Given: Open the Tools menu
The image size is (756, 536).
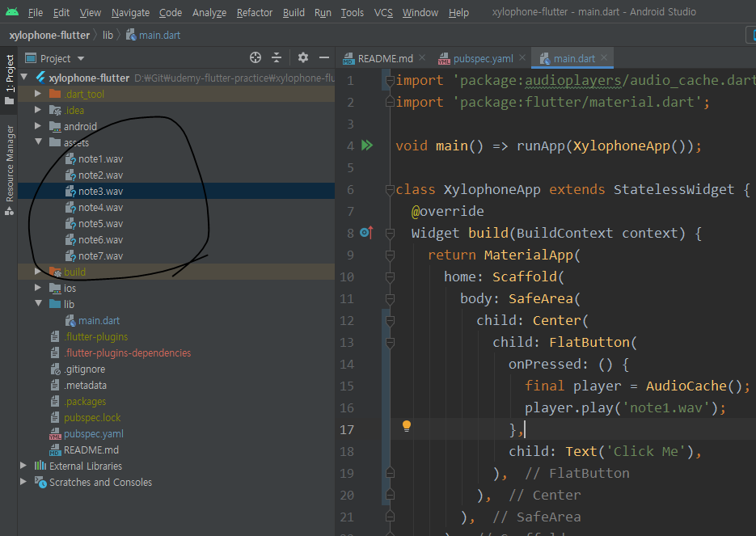Looking at the screenshot, I should point(352,13).
